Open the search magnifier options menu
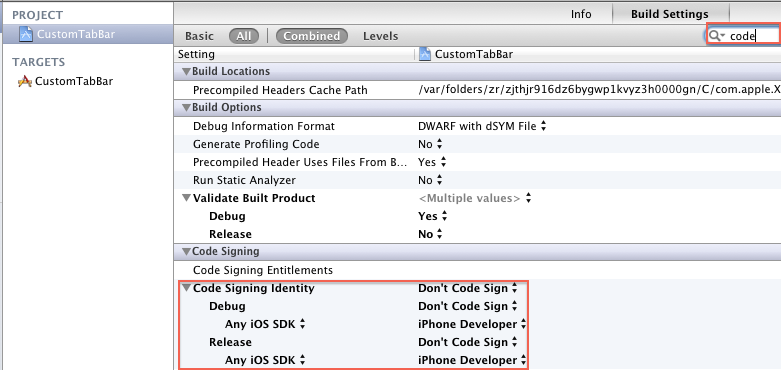This screenshot has width=781, height=370. pyautogui.click(x=717, y=36)
